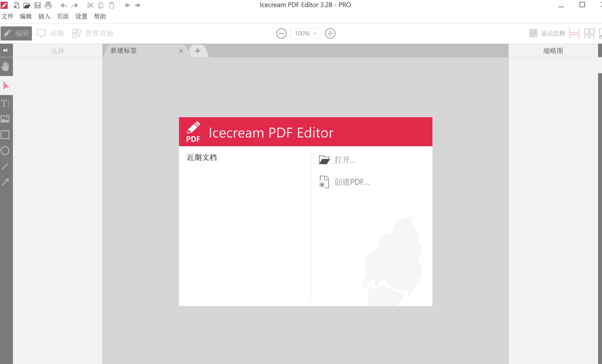Select the pink arrow selection tool
Viewport: 602px width, 364px height.
[x=6, y=86]
